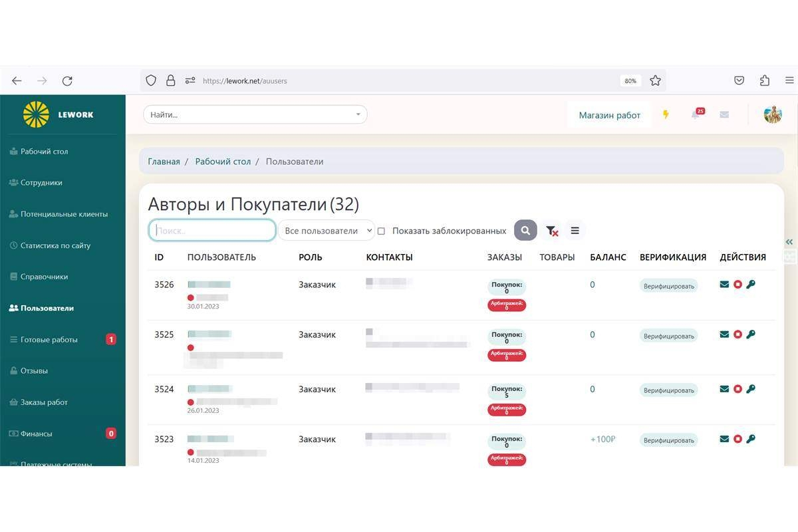The width and height of the screenshot is (798, 532).
Task: Click the 80% zoom indicator
Action: point(630,80)
